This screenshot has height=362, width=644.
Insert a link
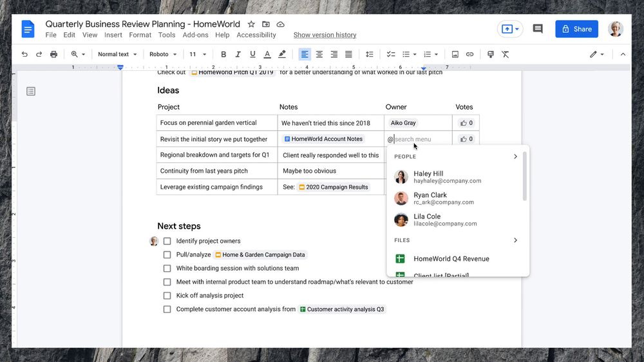tap(470, 54)
